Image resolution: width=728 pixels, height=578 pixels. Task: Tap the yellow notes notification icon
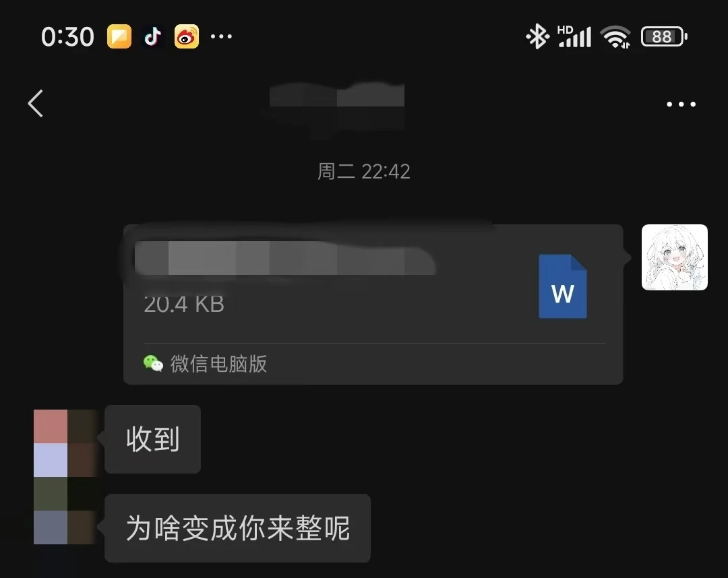[119, 36]
